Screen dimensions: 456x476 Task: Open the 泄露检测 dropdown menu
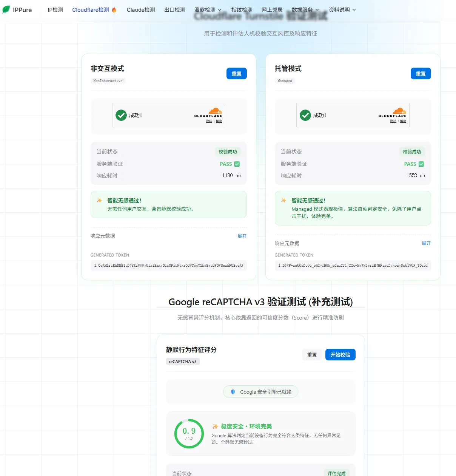tap(208, 10)
